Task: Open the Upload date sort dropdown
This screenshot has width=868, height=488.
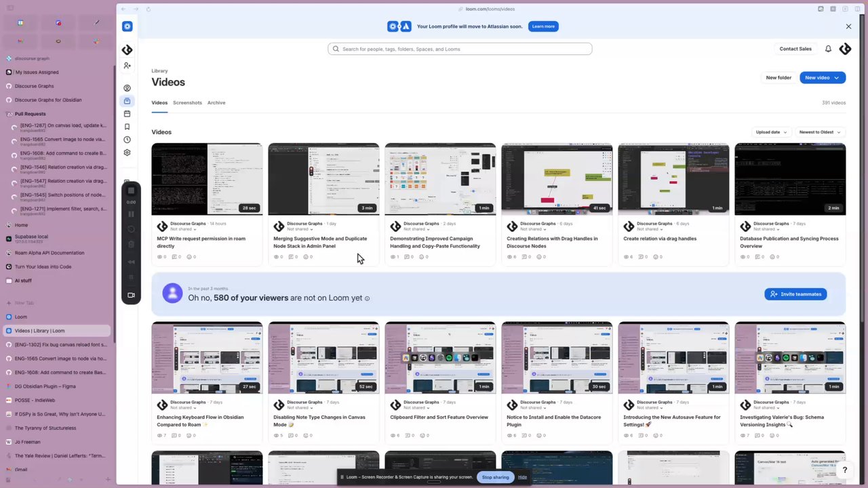Action: click(x=771, y=132)
